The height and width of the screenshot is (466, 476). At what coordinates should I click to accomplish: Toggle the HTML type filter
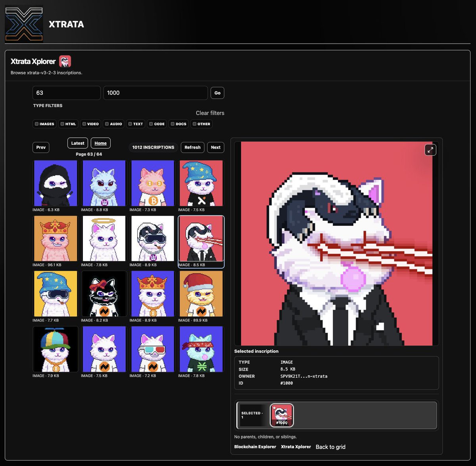click(x=68, y=124)
